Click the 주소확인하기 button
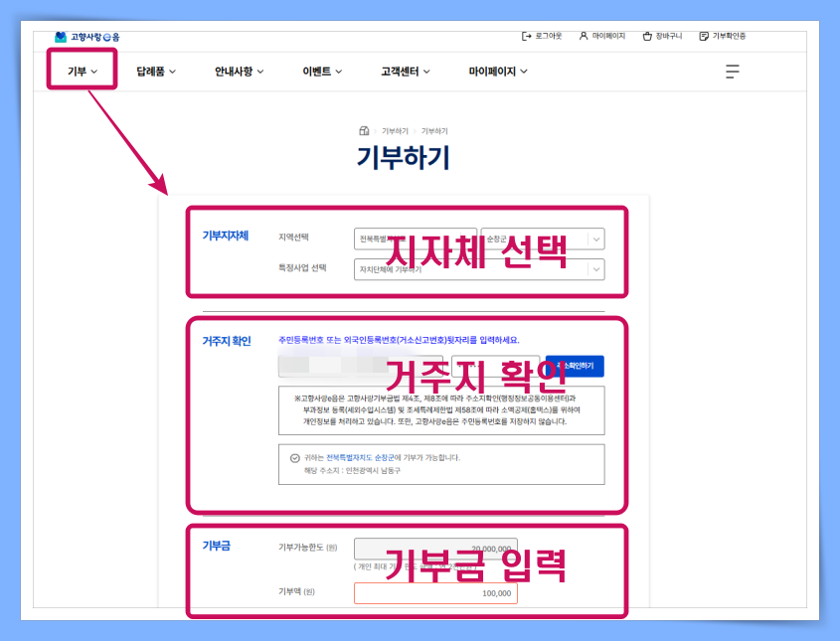840x641 pixels. click(x=575, y=366)
